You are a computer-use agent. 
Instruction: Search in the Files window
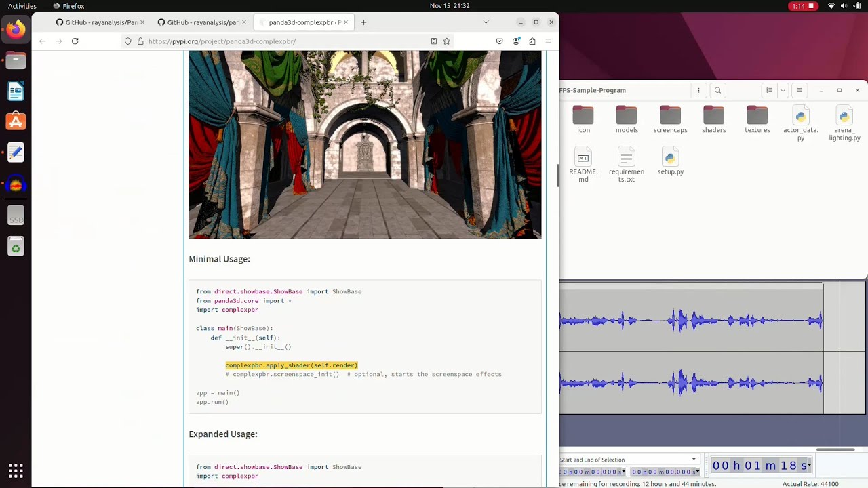click(718, 90)
